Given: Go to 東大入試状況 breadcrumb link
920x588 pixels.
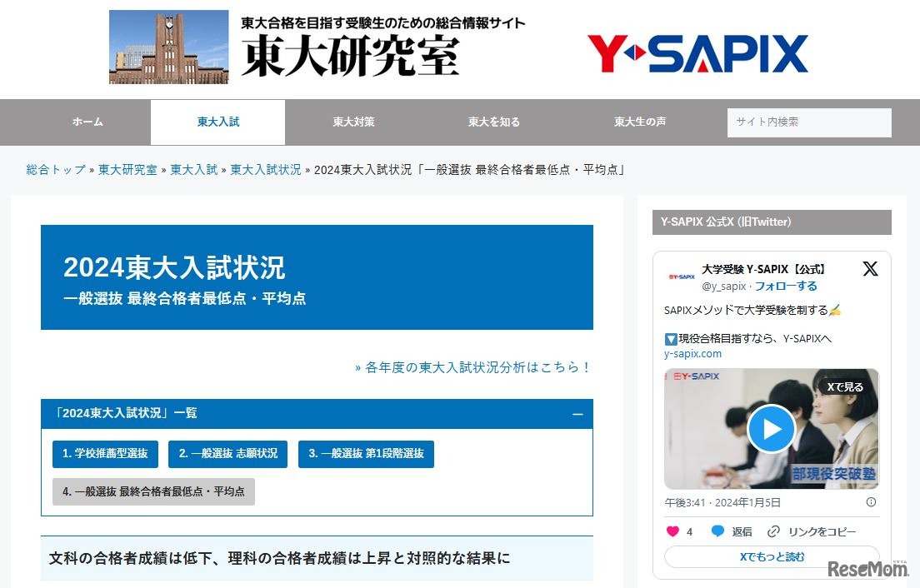Looking at the screenshot, I should click(x=265, y=170).
